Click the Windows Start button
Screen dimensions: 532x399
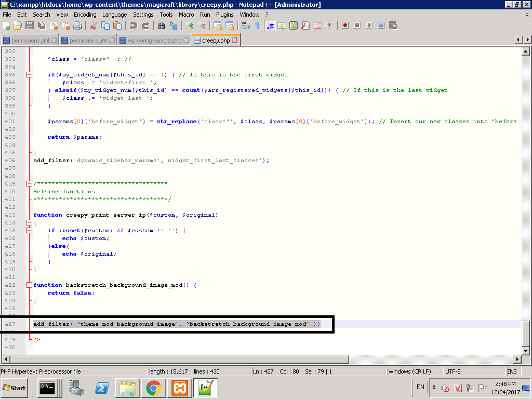(14, 388)
